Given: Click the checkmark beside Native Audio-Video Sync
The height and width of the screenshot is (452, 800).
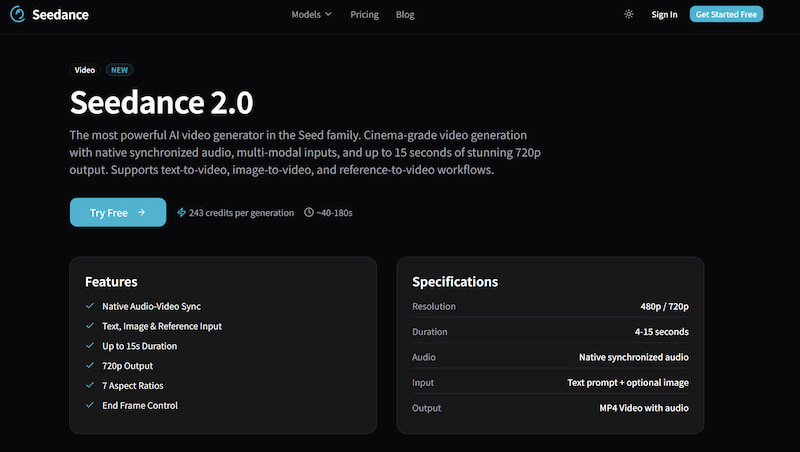Looking at the screenshot, I should (x=90, y=306).
